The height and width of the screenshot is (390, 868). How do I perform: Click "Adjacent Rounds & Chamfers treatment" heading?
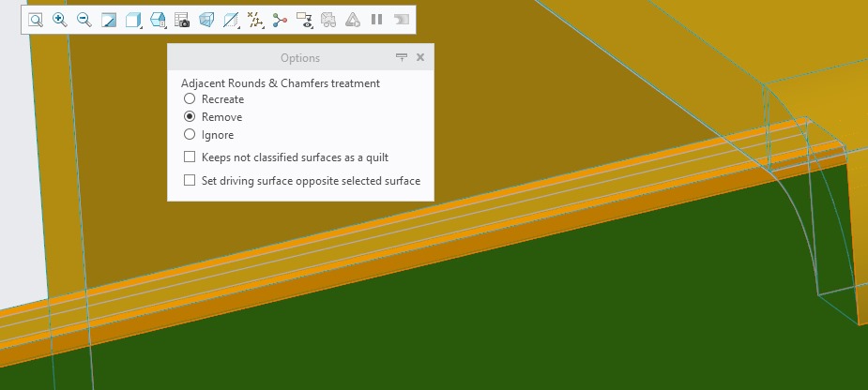(x=281, y=83)
